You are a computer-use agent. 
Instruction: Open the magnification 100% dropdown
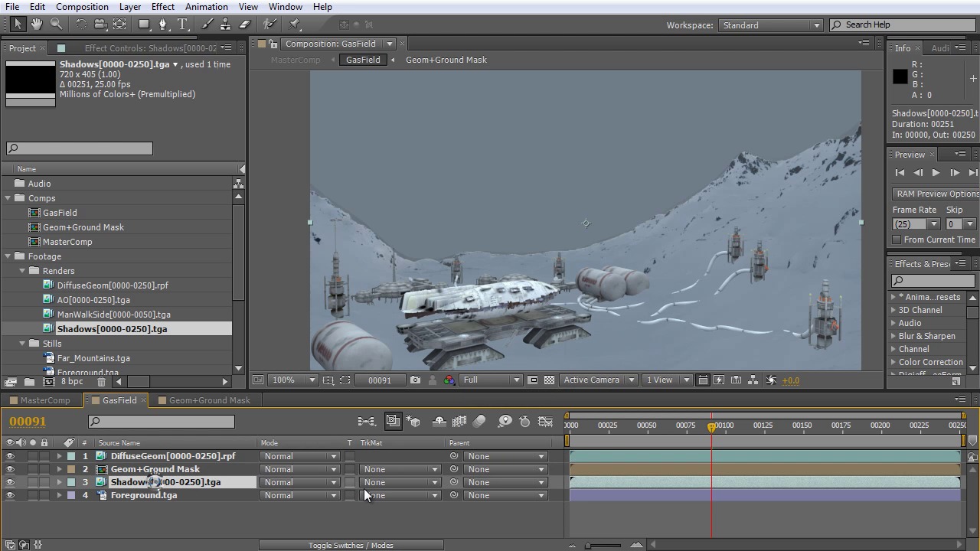pos(294,380)
